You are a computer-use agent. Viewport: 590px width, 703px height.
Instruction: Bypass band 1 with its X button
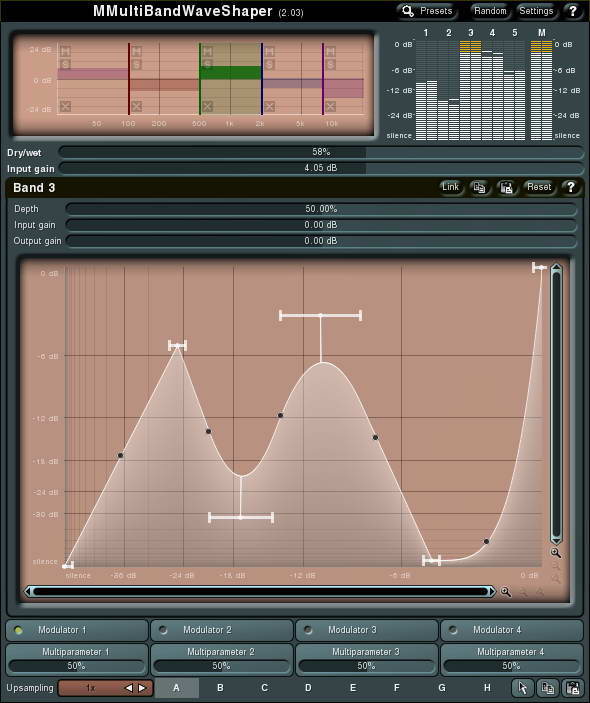pos(65,106)
